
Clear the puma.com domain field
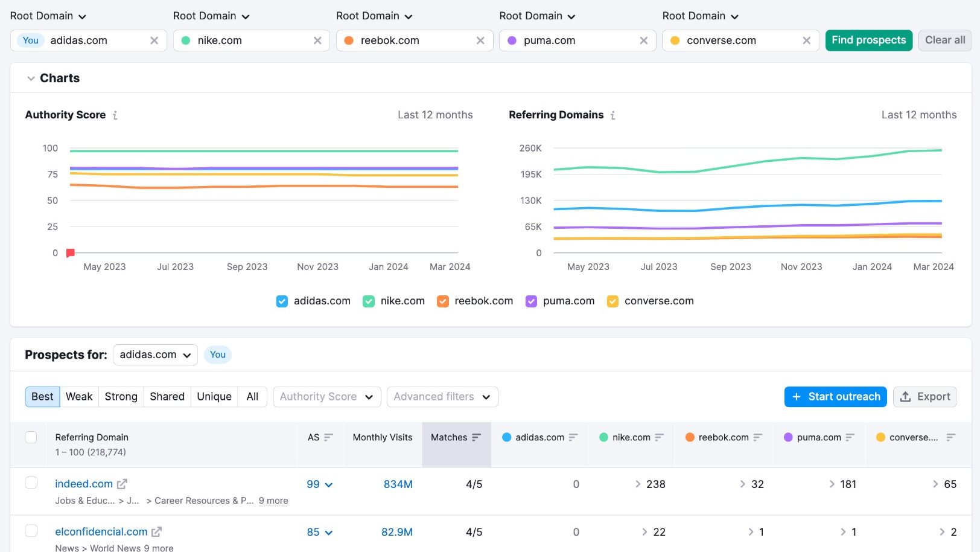point(644,40)
